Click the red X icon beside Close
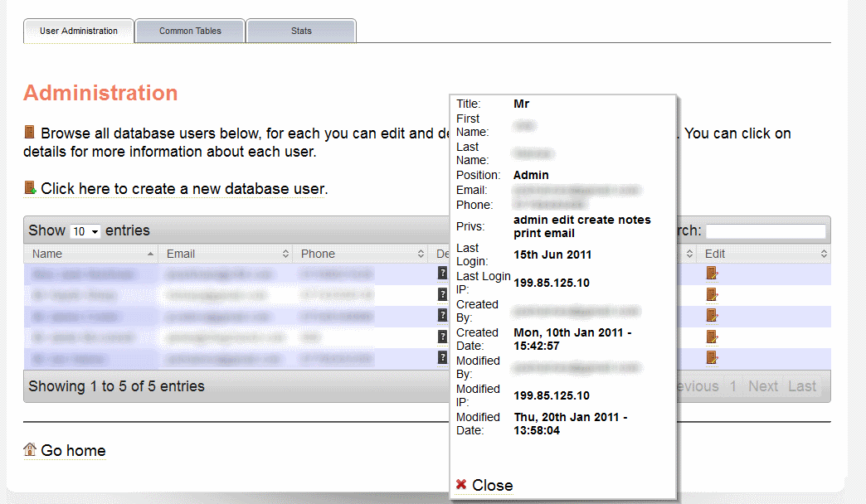Viewport: 866px width, 504px height. (x=461, y=485)
